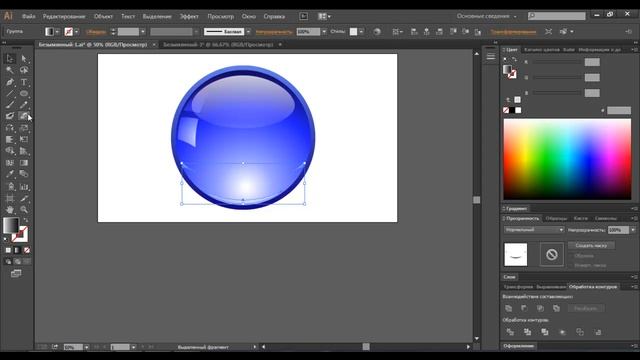This screenshot has width=640, height=360.
Task: Open the Эффект menu
Action: click(x=189, y=16)
